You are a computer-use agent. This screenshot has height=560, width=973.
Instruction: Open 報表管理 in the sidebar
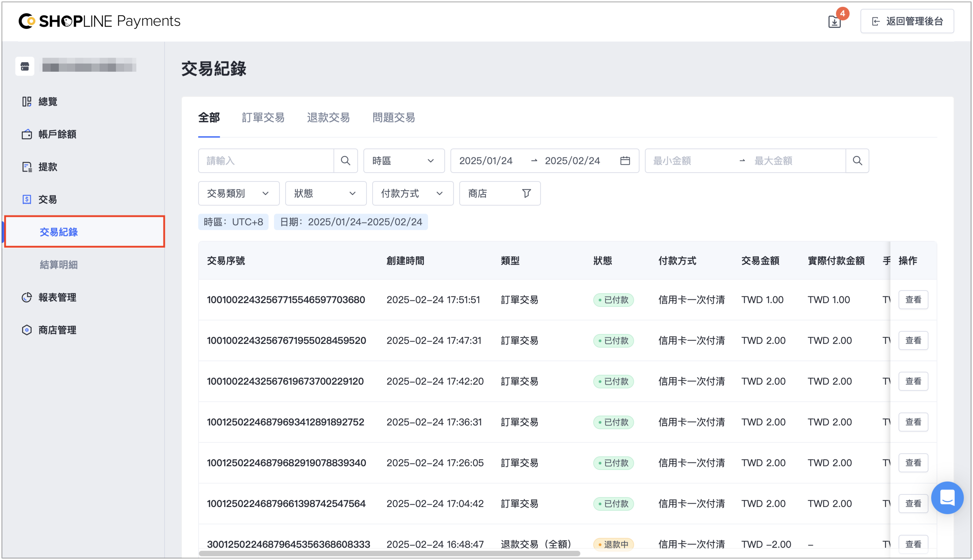pyautogui.click(x=57, y=297)
